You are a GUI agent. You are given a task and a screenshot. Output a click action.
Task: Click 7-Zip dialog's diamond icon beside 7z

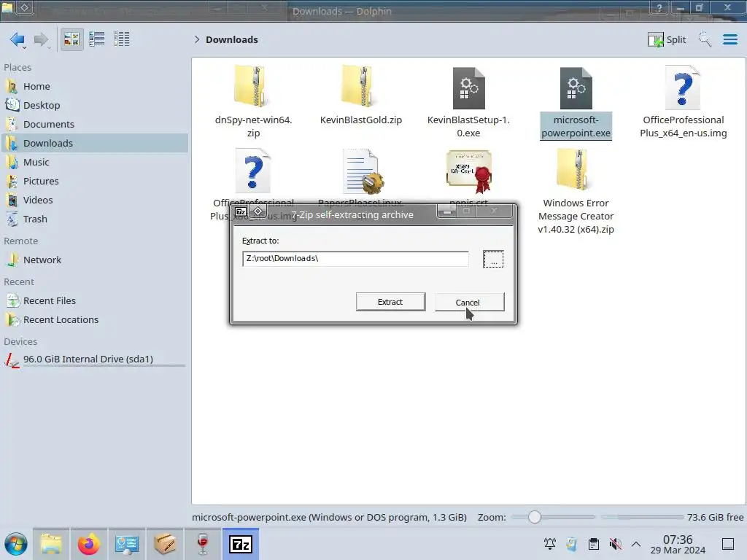point(258,211)
